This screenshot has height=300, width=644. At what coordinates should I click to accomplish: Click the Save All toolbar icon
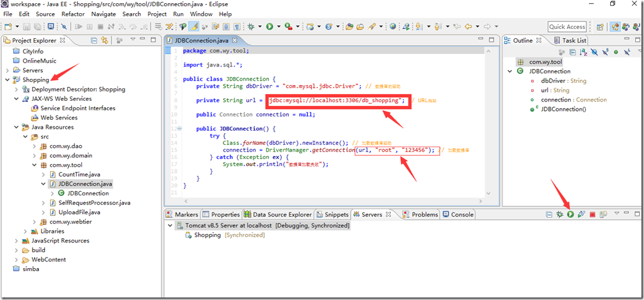[x=38, y=27]
